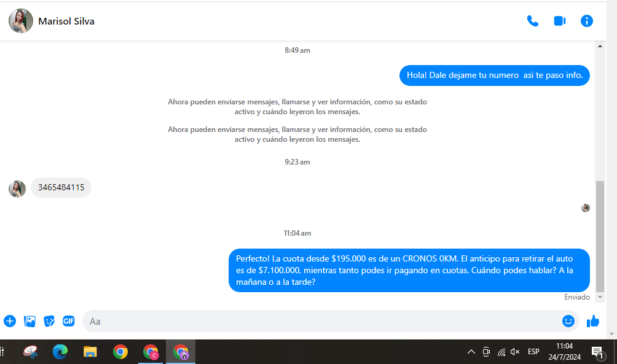Start a video call with Marisol Silva
The image size is (617, 364).
[x=560, y=21]
